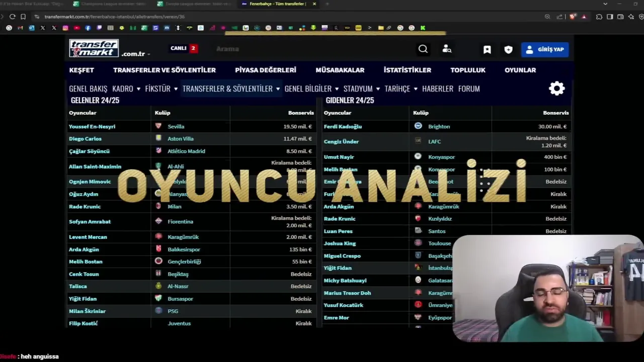Screen dimensions: 644x362
Task: Go to FORUM club tab
Action: pyautogui.click(x=469, y=88)
